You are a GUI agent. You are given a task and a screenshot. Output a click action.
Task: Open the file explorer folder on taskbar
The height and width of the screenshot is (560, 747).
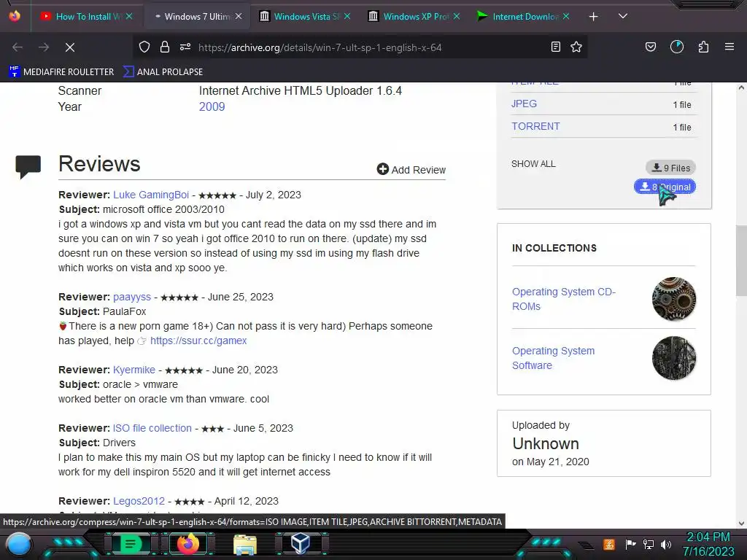tap(245, 544)
